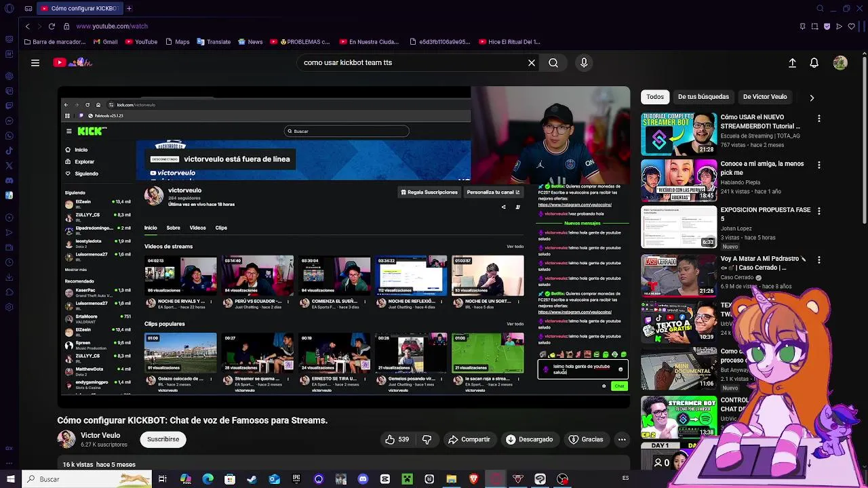Open the Gmail bookmark
This screenshot has height=488, width=868.
104,42
